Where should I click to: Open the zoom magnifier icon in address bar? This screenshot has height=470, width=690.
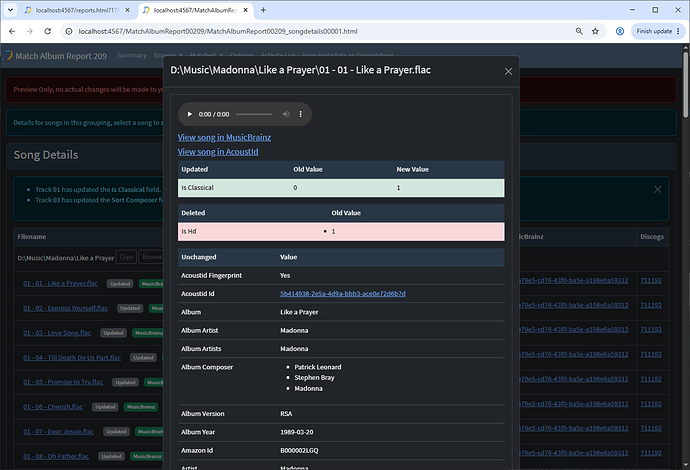click(x=579, y=31)
